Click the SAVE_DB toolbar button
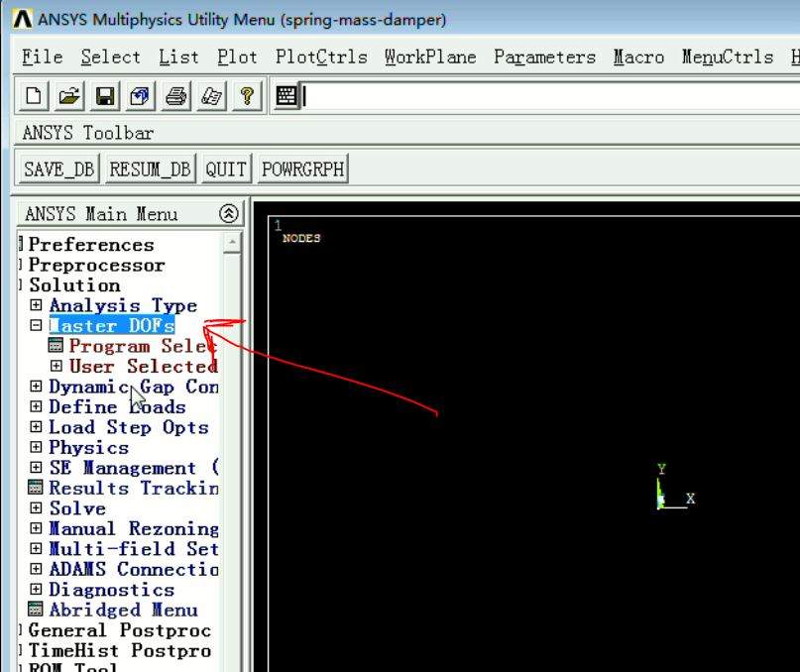This screenshot has width=800, height=672. [x=59, y=168]
